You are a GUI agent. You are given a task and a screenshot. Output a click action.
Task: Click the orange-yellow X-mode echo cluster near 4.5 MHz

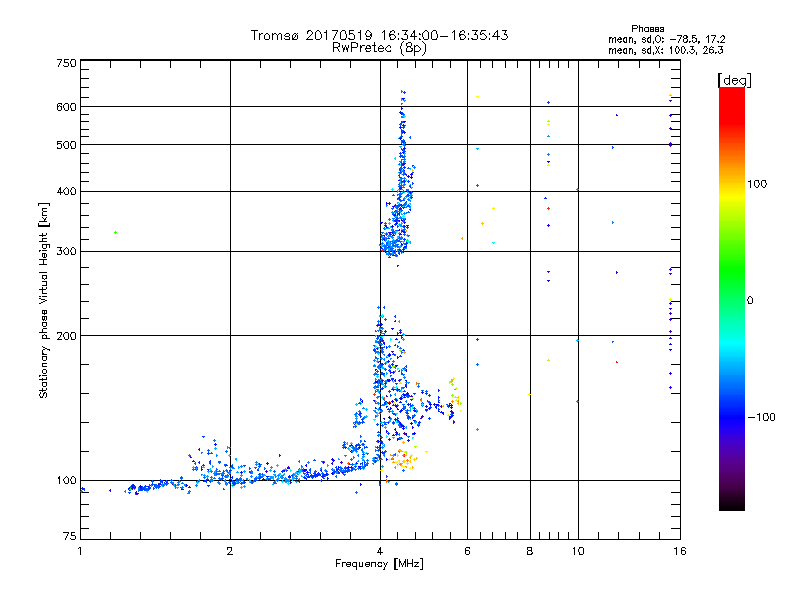point(403,460)
